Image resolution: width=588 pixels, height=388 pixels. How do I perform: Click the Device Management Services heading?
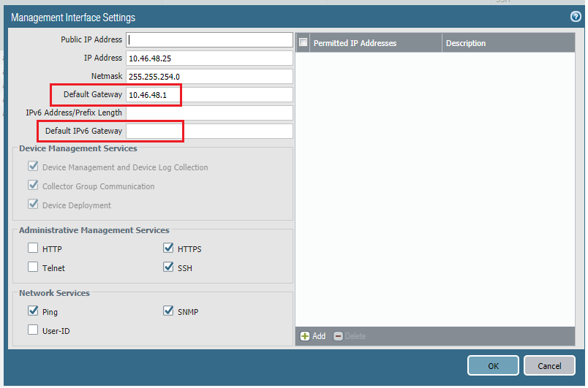coord(78,148)
